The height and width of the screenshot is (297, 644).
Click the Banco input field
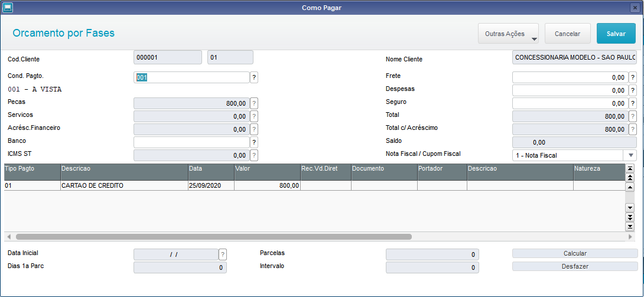click(192, 142)
